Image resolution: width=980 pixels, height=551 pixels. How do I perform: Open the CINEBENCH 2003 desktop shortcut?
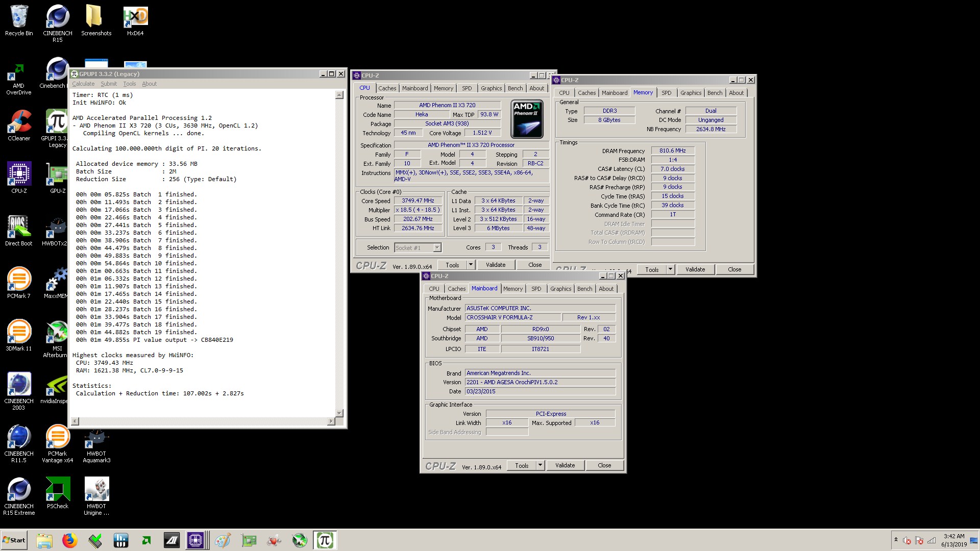pyautogui.click(x=19, y=391)
